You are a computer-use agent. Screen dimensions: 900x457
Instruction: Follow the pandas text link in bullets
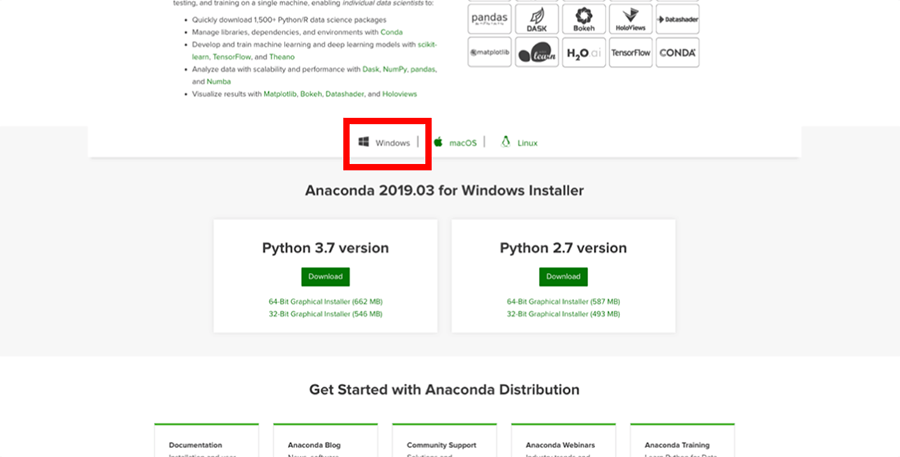423,69
